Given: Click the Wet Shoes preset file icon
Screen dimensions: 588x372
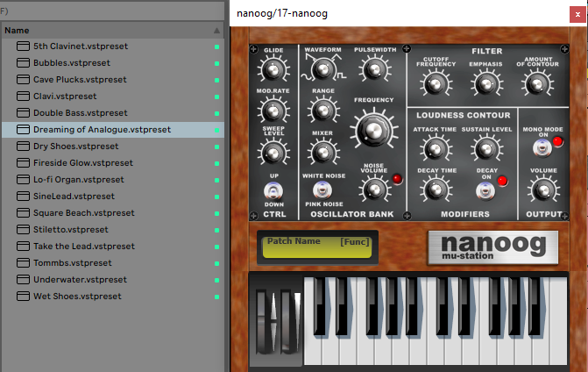Looking at the screenshot, I should tap(23, 297).
